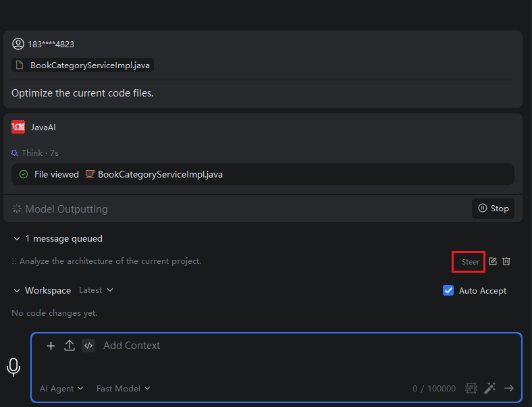Click the Stop button

pyautogui.click(x=493, y=209)
